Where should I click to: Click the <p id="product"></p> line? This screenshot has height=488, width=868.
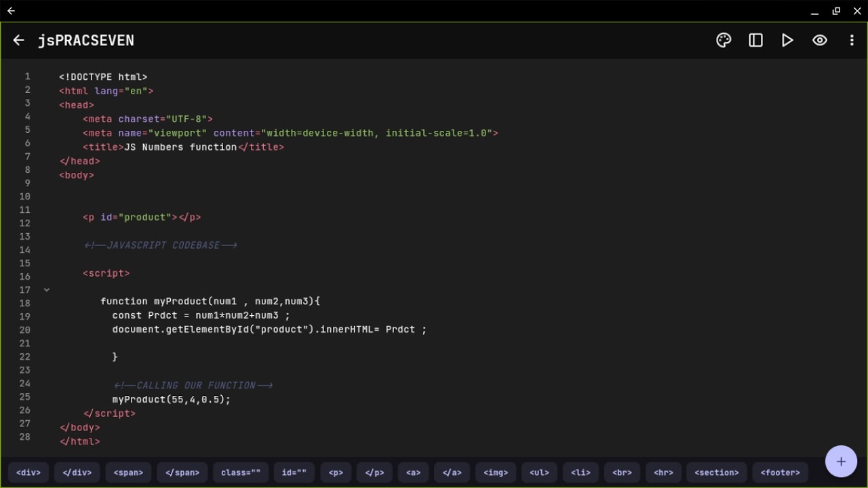142,218
